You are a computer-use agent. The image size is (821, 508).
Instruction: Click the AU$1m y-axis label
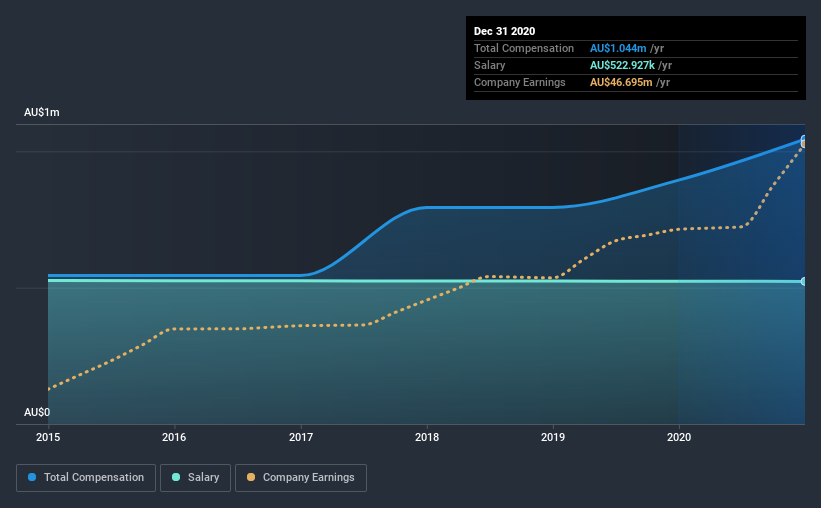pos(41,113)
